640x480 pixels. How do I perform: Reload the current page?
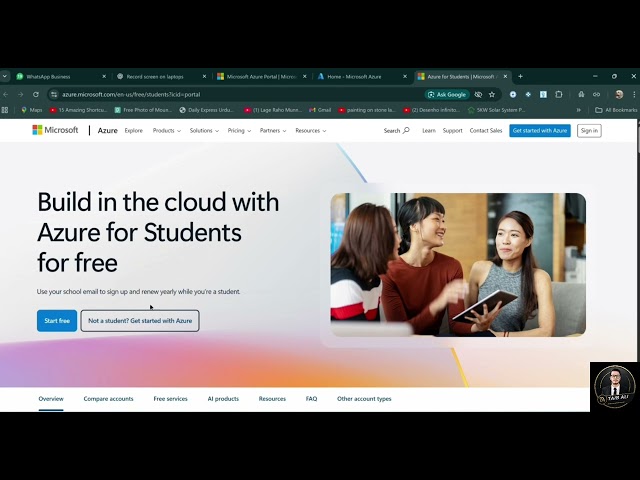tap(36, 94)
